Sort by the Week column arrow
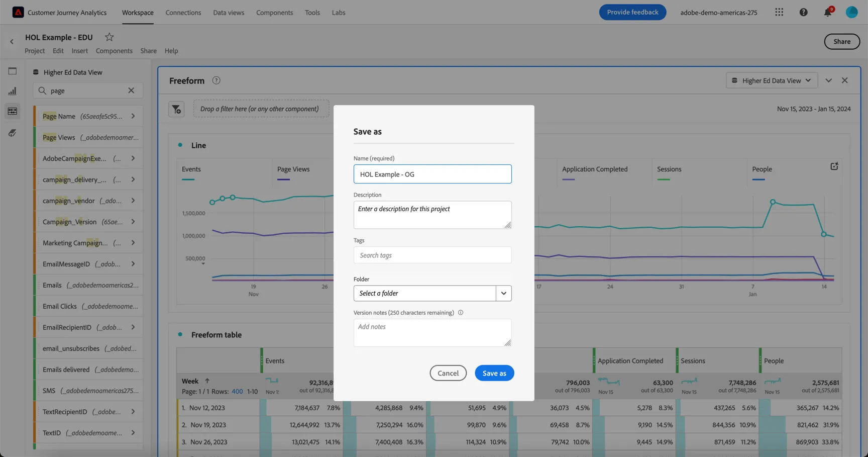Screen dimensions: 868x457 point(207,381)
